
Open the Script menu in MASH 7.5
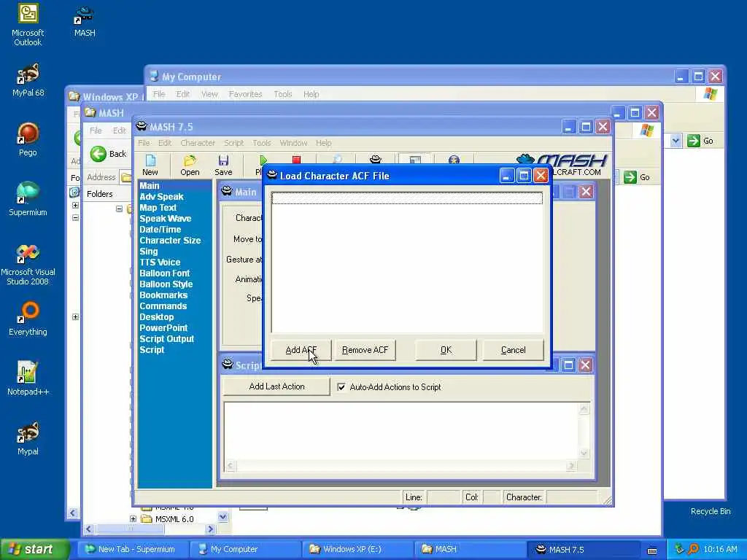tap(233, 143)
